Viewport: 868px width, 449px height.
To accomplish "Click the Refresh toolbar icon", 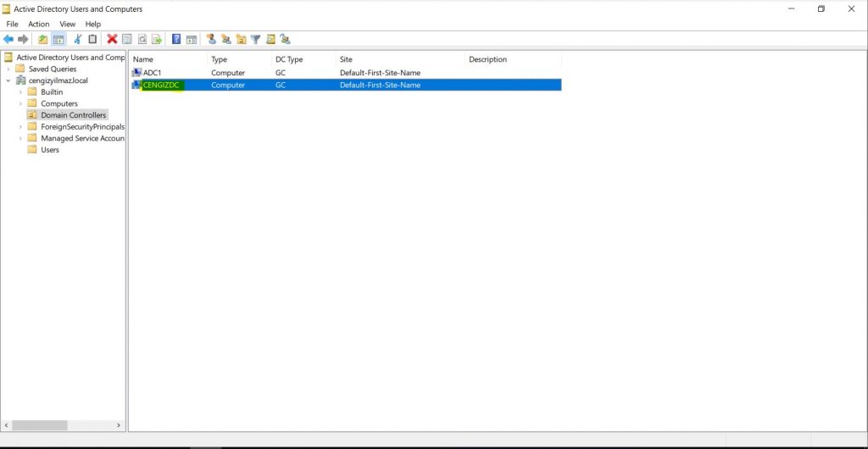I will click(x=142, y=39).
